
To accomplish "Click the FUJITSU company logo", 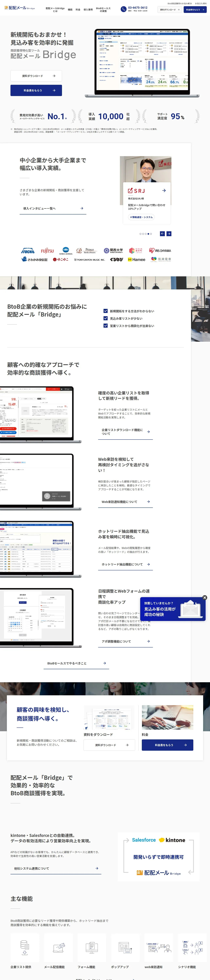I will pos(48,251).
